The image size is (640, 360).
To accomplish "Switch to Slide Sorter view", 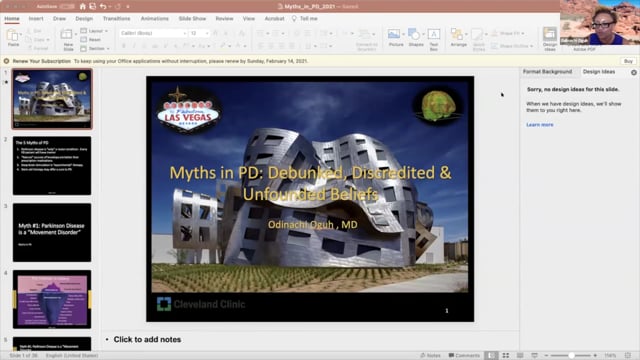I will coord(506,356).
